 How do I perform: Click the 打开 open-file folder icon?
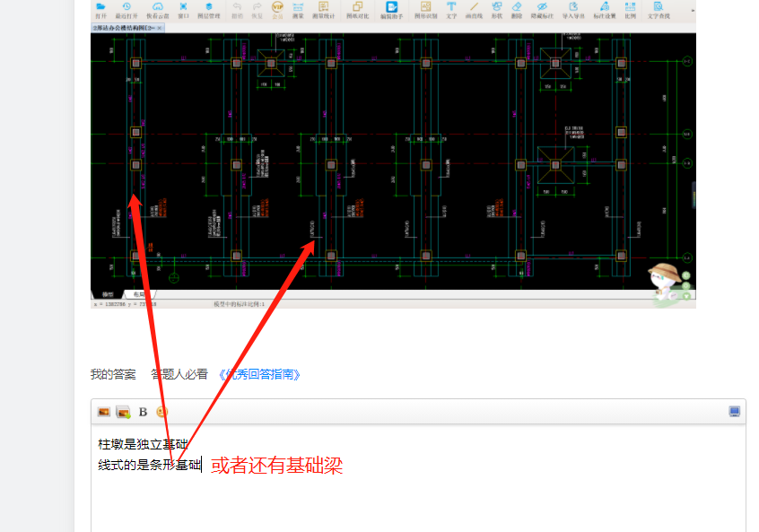[100, 10]
